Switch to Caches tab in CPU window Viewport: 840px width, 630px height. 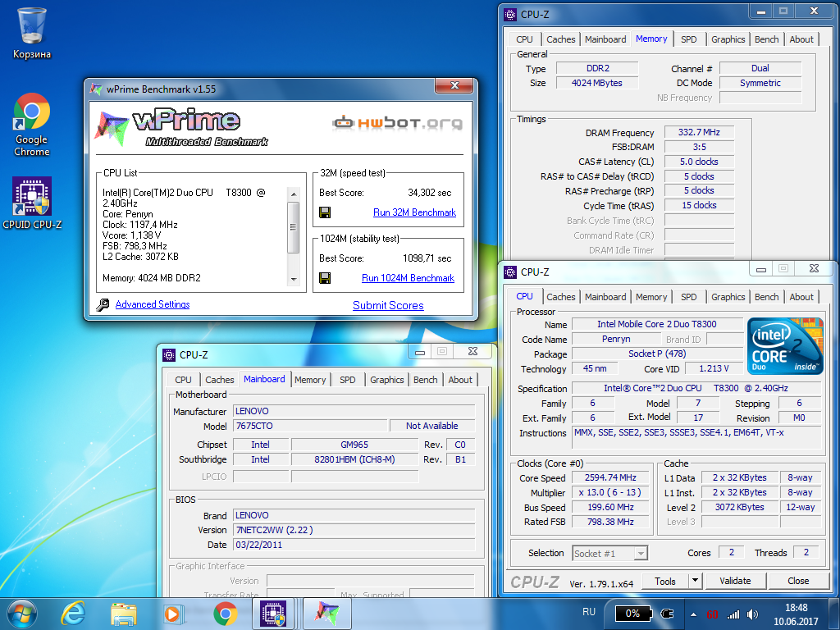[560, 297]
